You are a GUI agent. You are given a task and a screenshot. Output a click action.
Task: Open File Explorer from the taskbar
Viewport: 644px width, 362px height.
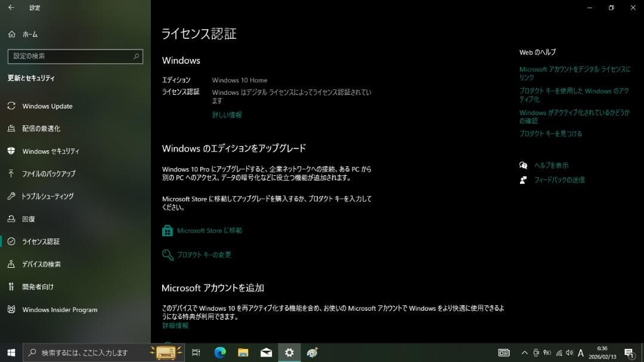click(x=243, y=352)
